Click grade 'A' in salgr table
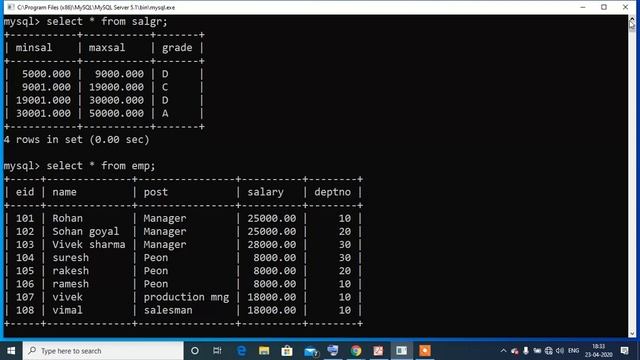The width and height of the screenshot is (640, 360). [165, 113]
